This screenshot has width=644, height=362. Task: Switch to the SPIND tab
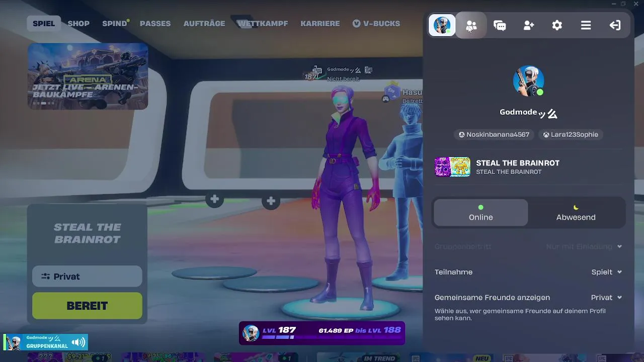click(x=115, y=24)
